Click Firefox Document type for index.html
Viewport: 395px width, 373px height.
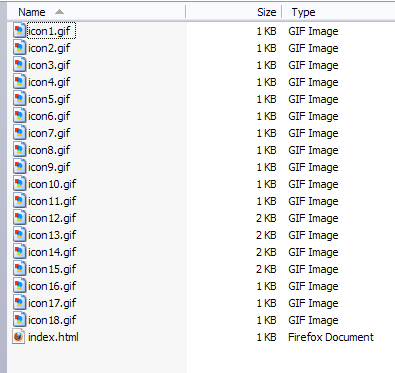pyautogui.click(x=331, y=337)
